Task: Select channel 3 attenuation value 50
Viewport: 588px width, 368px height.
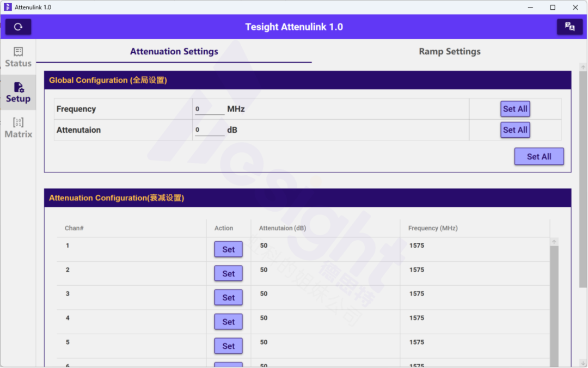Action: point(264,294)
